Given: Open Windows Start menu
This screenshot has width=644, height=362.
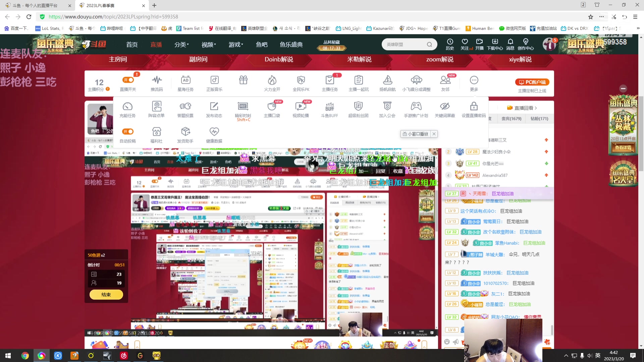Looking at the screenshot, I should tap(8, 356).
